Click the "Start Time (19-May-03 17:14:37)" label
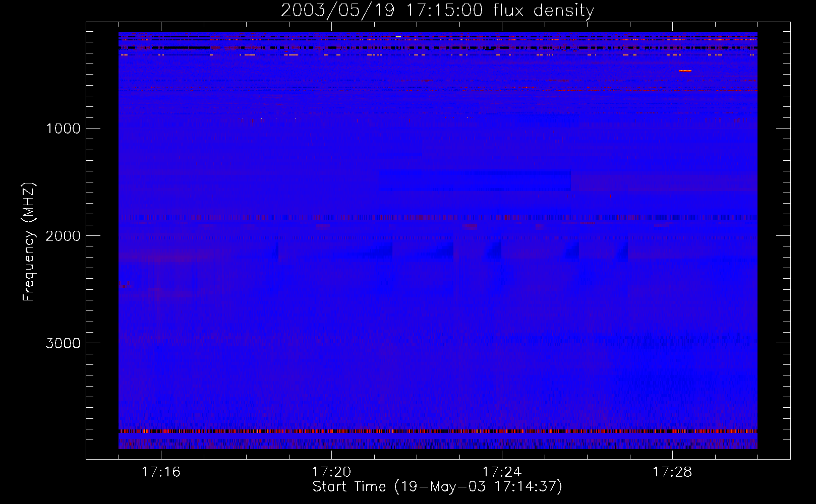 click(x=437, y=487)
